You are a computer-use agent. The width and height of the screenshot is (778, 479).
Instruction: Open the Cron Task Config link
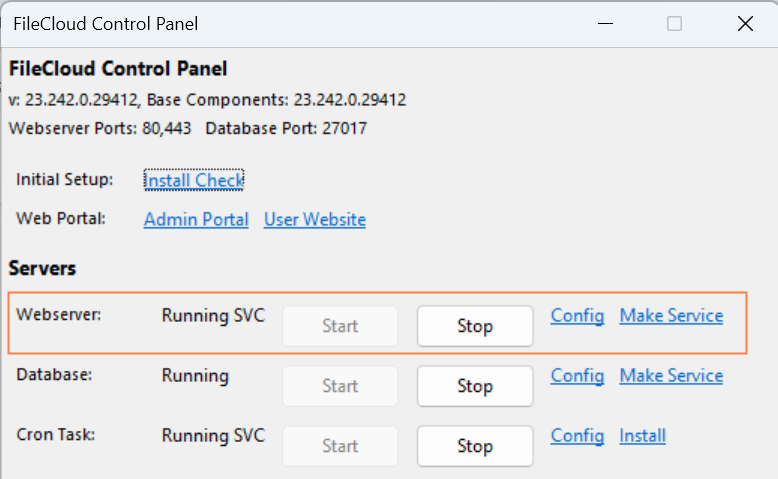pos(577,436)
